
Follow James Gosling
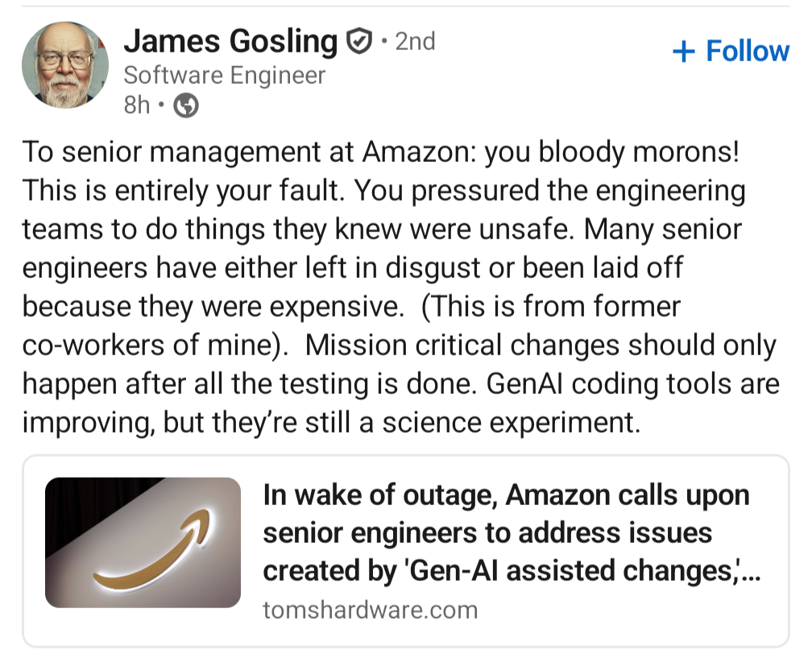(x=730, y=51)
